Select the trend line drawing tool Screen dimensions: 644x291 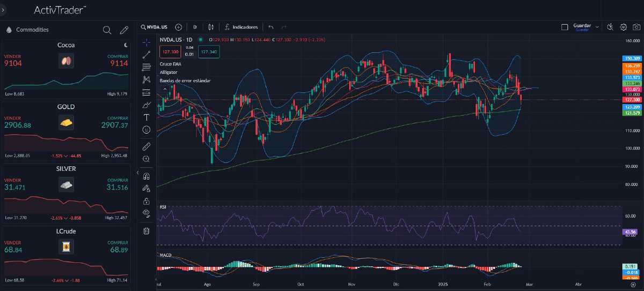coord(146,55)
